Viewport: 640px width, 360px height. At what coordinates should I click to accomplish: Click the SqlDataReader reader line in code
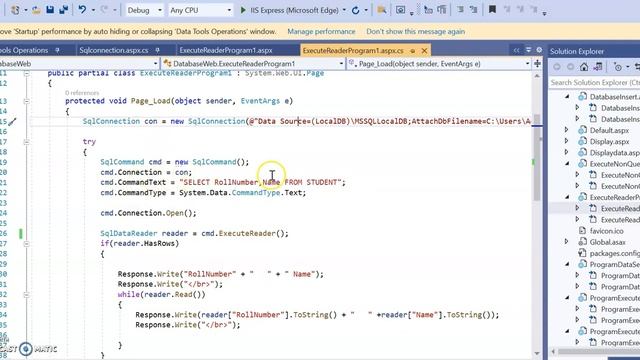point(194,233)
